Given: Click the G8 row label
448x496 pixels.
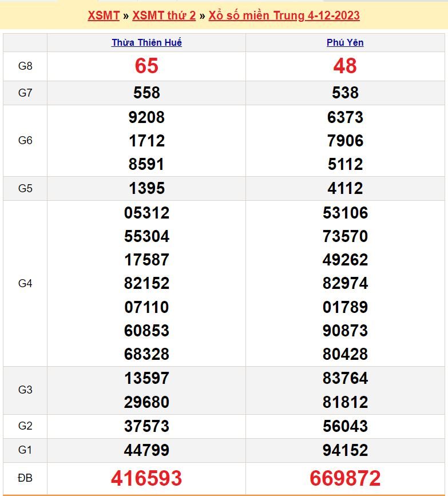Looking at the screenshot, I should [25, 66].
